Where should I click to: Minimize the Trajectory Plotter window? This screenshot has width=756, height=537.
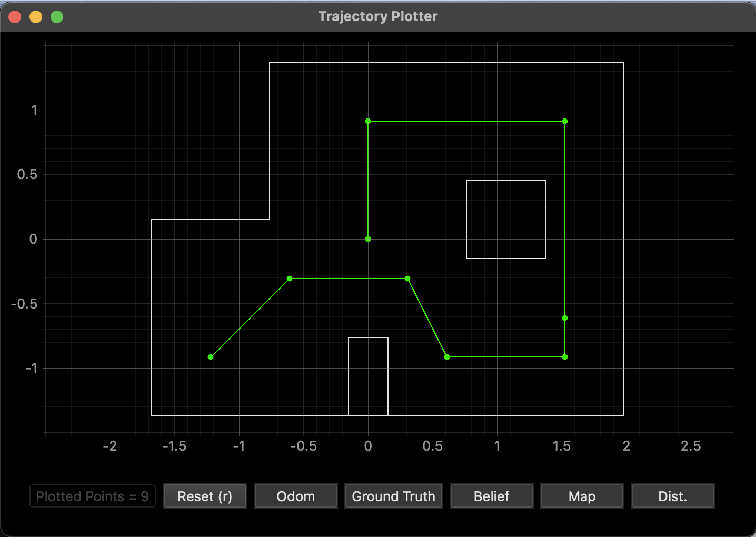(36, 17)
